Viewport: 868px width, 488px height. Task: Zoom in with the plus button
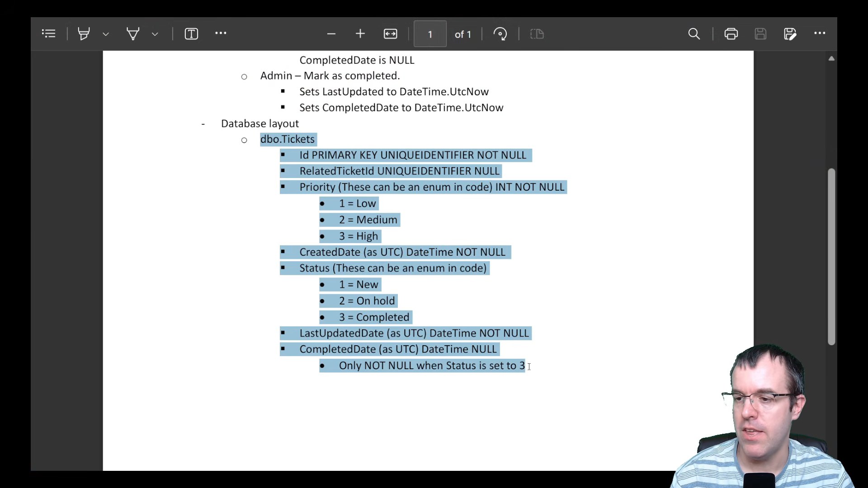click(360, 34)
